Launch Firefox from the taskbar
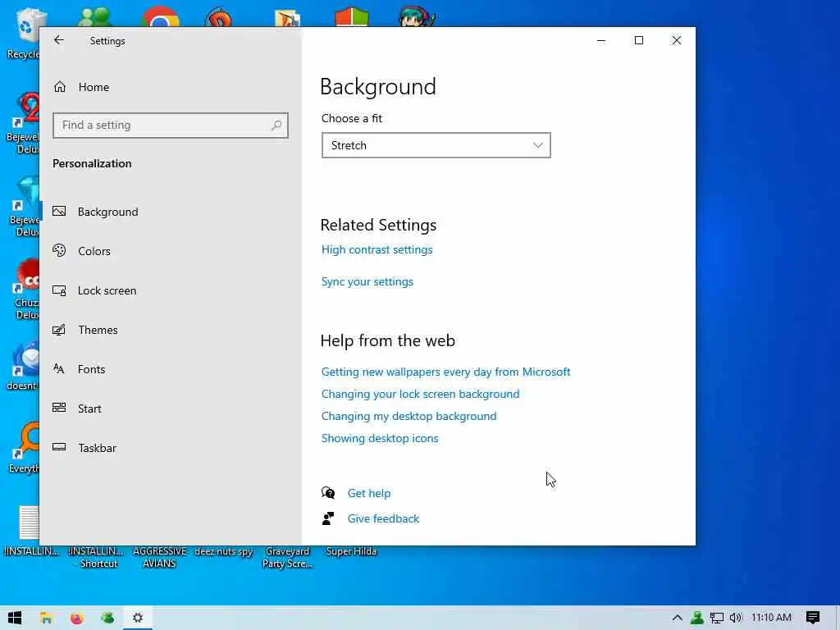The image size is (840, 630). 76,618
